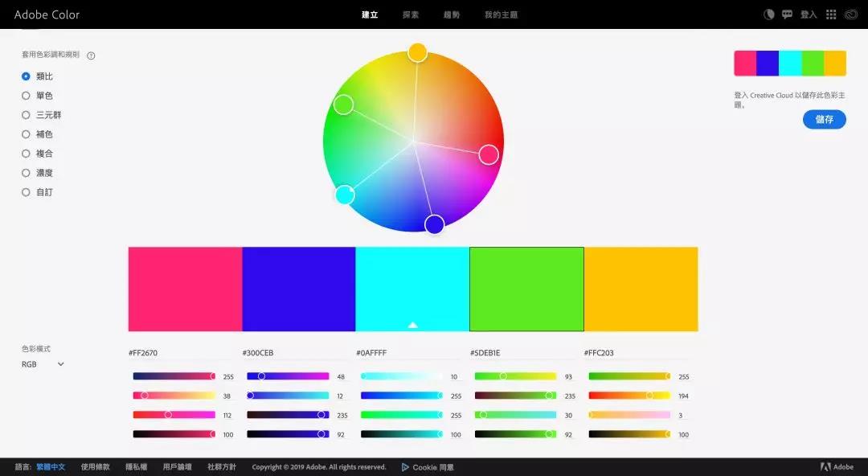Go to the 趨勢 tab
This screenshot has width=868, height=476.
pos(452,14)
